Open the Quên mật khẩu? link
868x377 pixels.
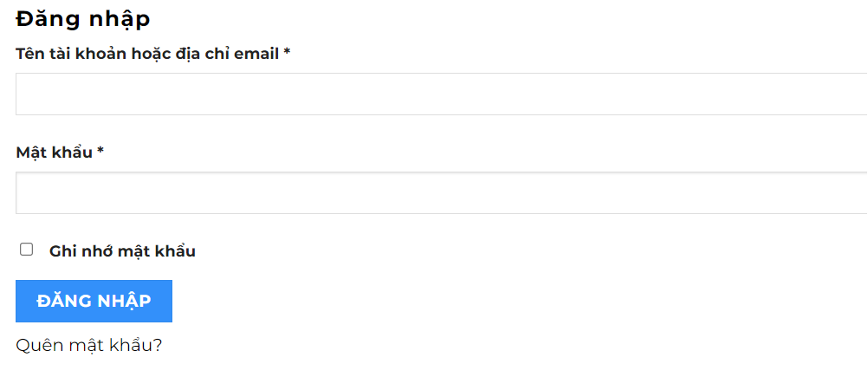(x=89, y=345)
